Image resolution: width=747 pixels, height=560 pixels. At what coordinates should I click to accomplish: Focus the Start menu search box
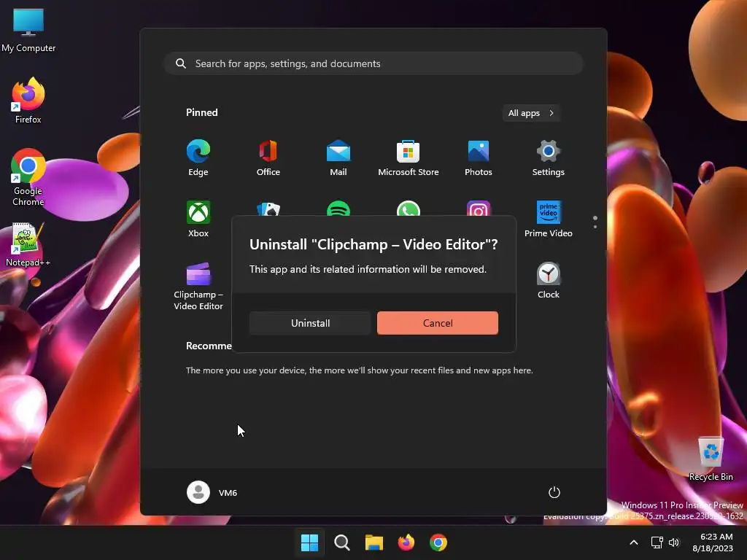[x=373, y=63]
